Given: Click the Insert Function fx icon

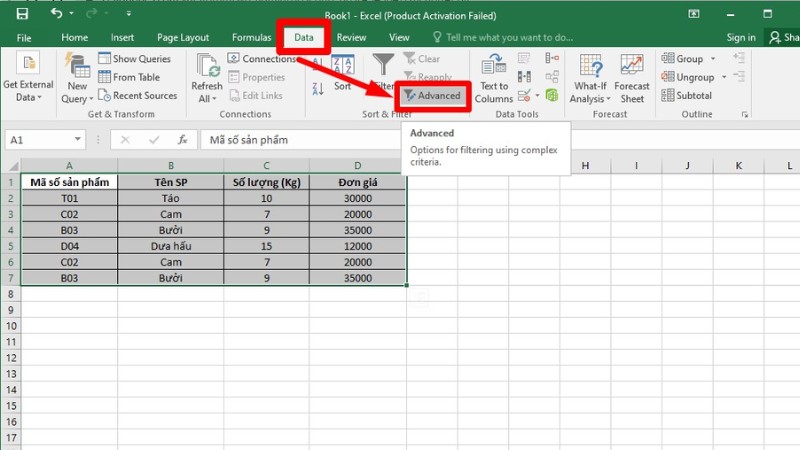Looking at the screenshot, I should coord(182,140).
